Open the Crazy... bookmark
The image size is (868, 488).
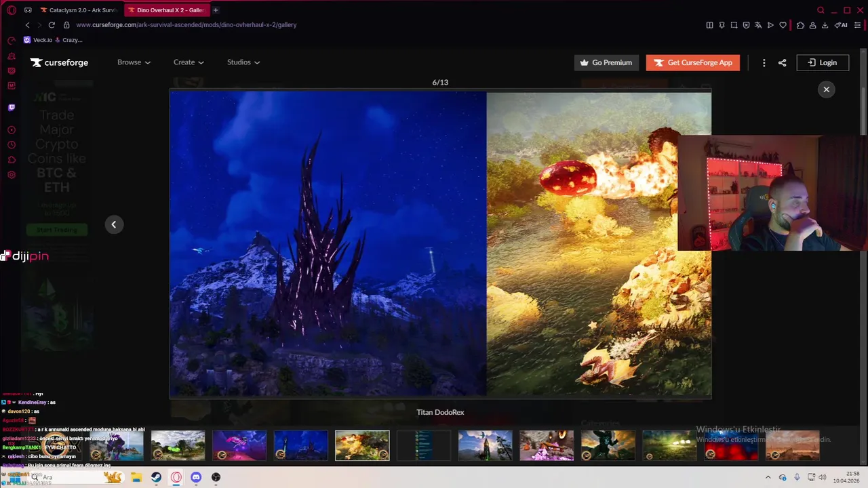[68, 40]
